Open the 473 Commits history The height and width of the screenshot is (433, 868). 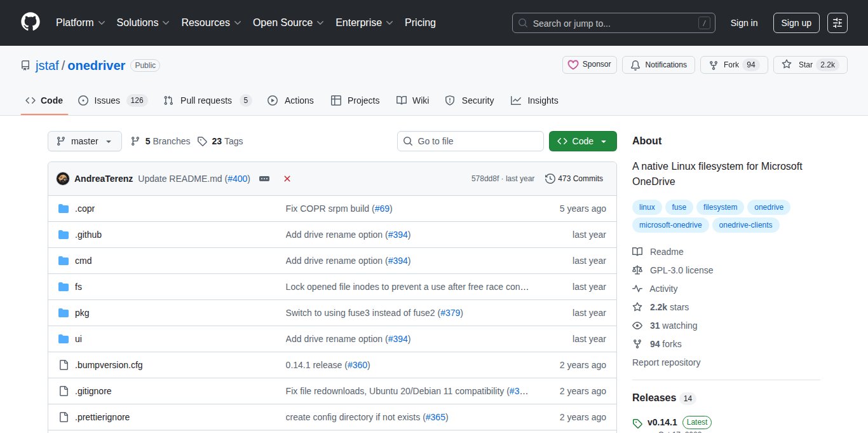click(x=574, y=179)
